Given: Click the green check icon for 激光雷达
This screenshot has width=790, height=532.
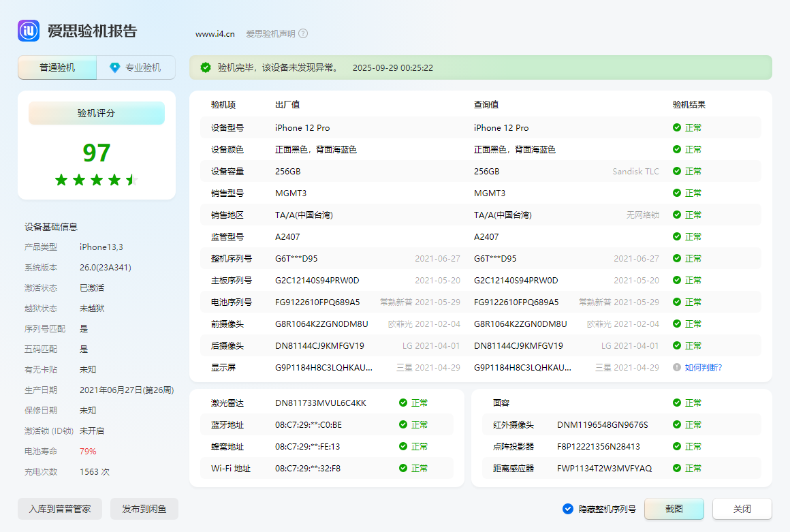Looking at the screenshot, I should 403,403.
